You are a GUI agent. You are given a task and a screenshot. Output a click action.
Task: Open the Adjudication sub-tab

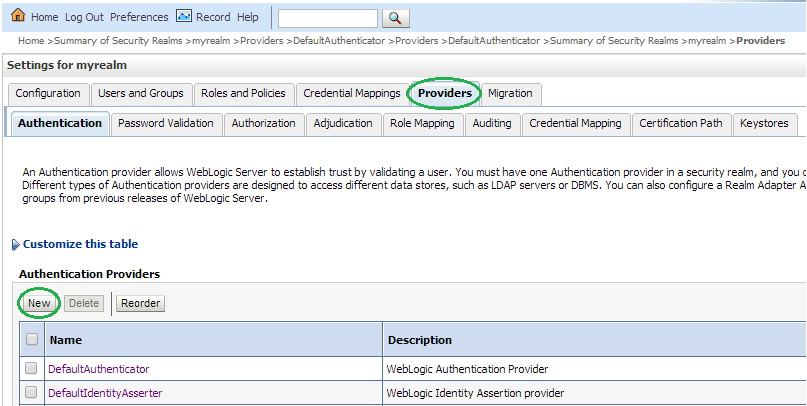click(343, 124)
